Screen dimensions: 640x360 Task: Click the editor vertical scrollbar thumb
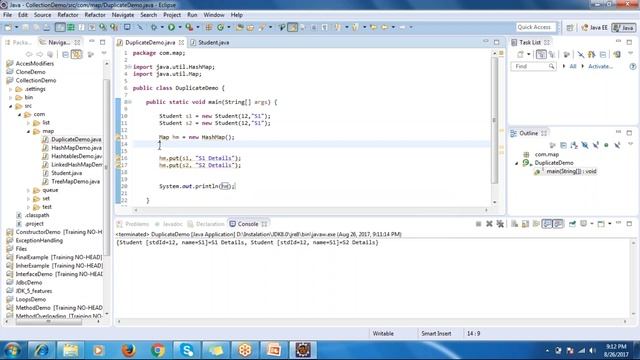coord(494,120)
